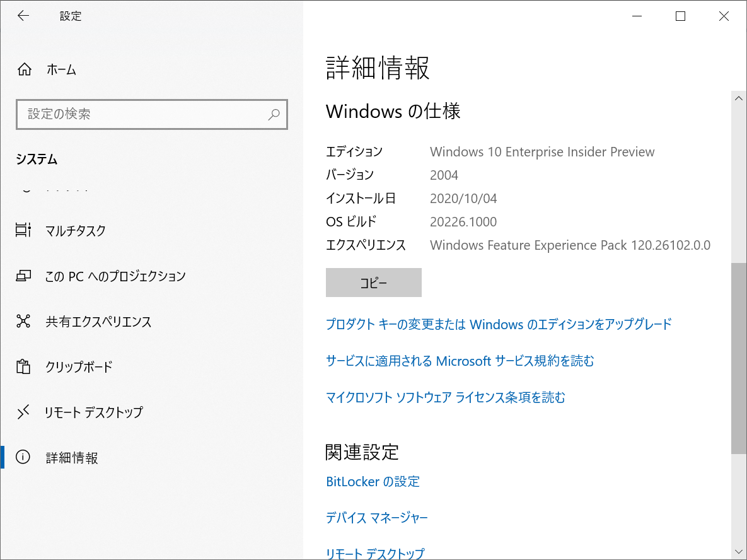The width and height of the screenshot is (747, 560).
Task: Click the vertical scrollbar thumb
Action: 738,358
